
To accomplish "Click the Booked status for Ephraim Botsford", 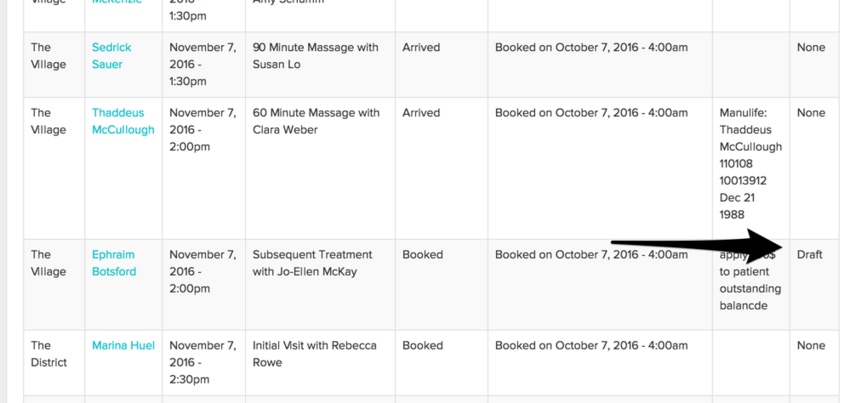I will [x=422, y=254].
